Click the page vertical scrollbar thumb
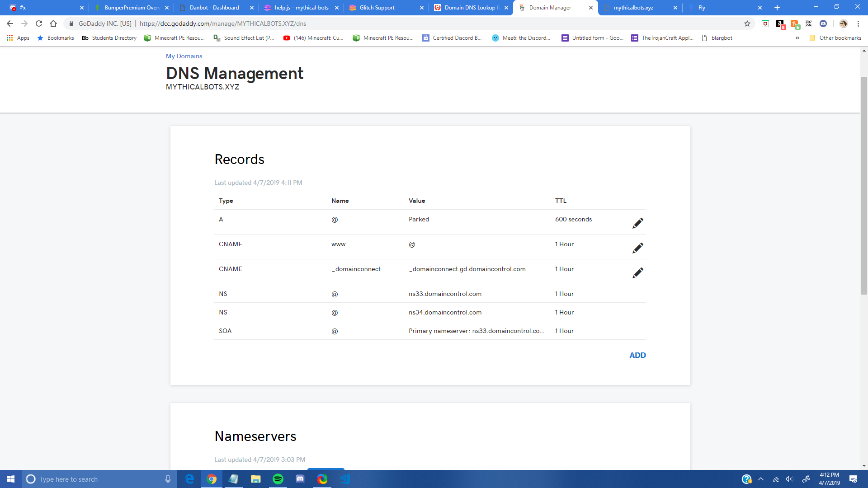The image size is (868, 488). [864, 185]
